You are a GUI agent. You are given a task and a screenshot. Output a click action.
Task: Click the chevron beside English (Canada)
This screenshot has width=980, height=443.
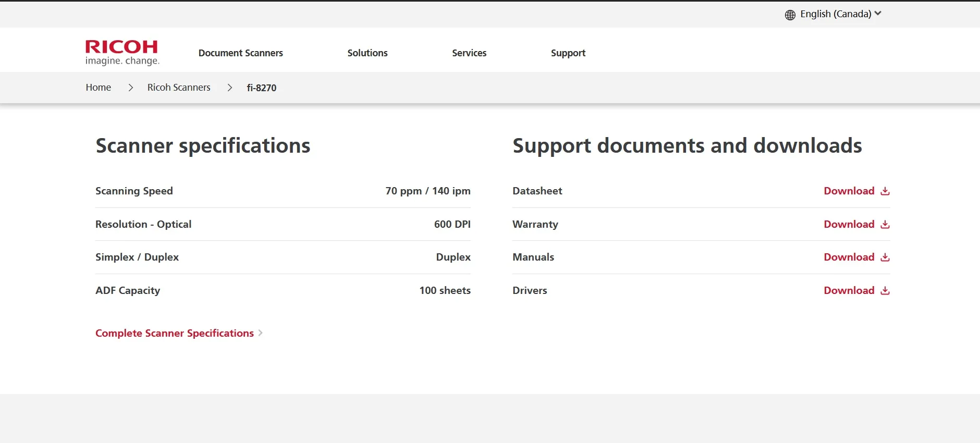pos(878,14)
